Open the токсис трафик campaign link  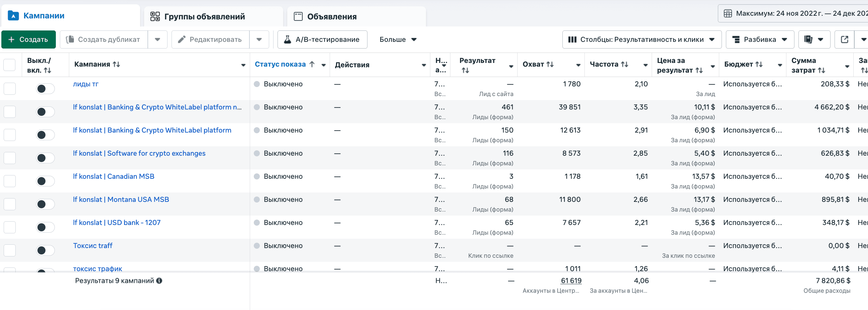click(97, 269)
